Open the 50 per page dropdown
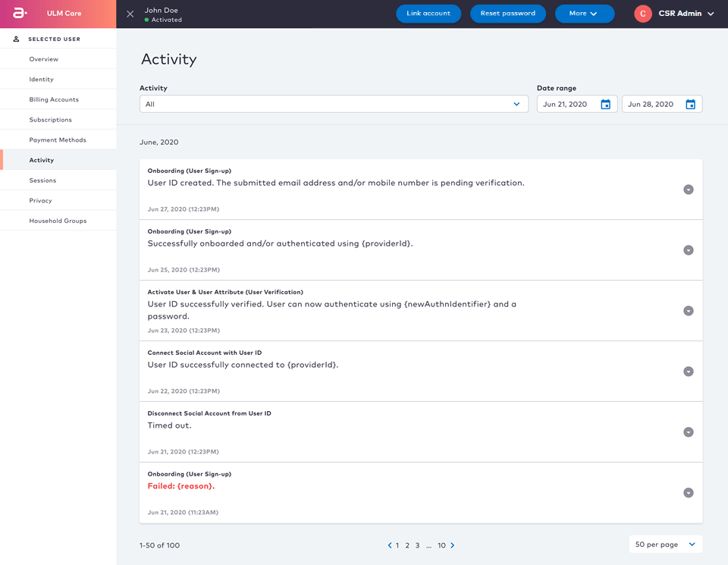The width and height of the screenshot is (728, 565). coord(666,544)
